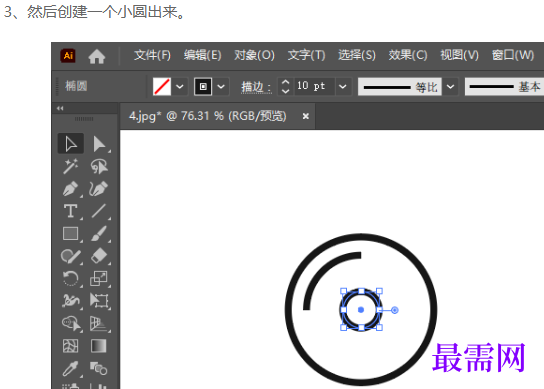Open the 文件(F) menu
Screen dimensions: 544x389
point(152,55)
